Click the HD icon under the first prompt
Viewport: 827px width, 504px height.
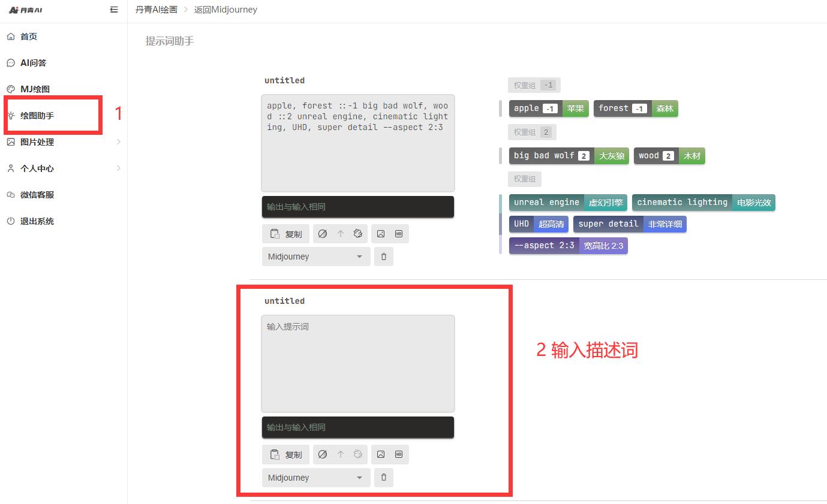tap(399, 234)
